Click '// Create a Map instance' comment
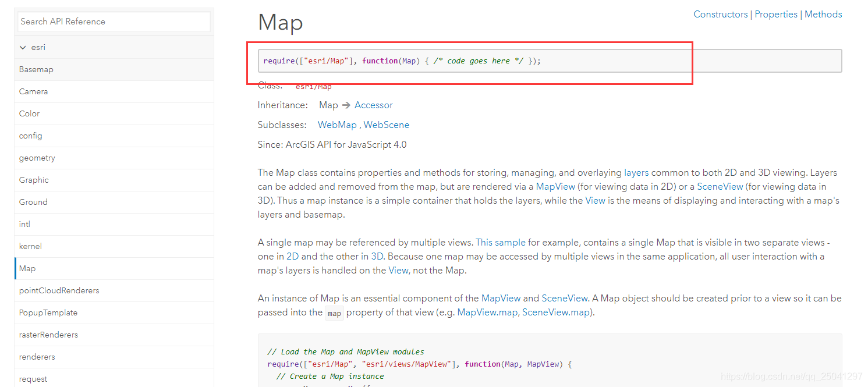The image size is (868, 387). (x=330, y=377)
